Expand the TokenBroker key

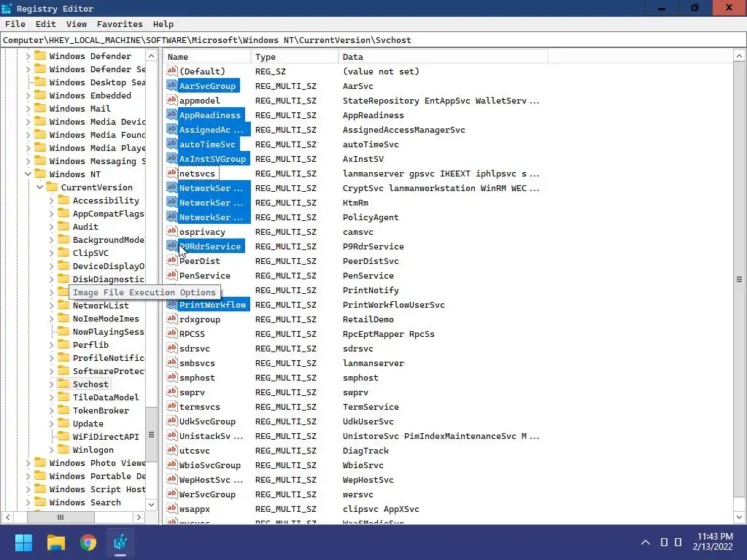[x=52, y=411]
